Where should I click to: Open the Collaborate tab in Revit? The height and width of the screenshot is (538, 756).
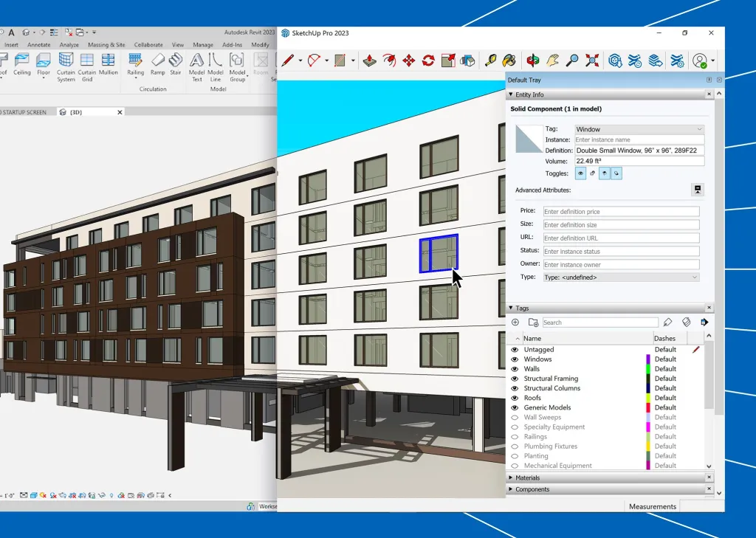pyautogui.click(x=148, y=45)
